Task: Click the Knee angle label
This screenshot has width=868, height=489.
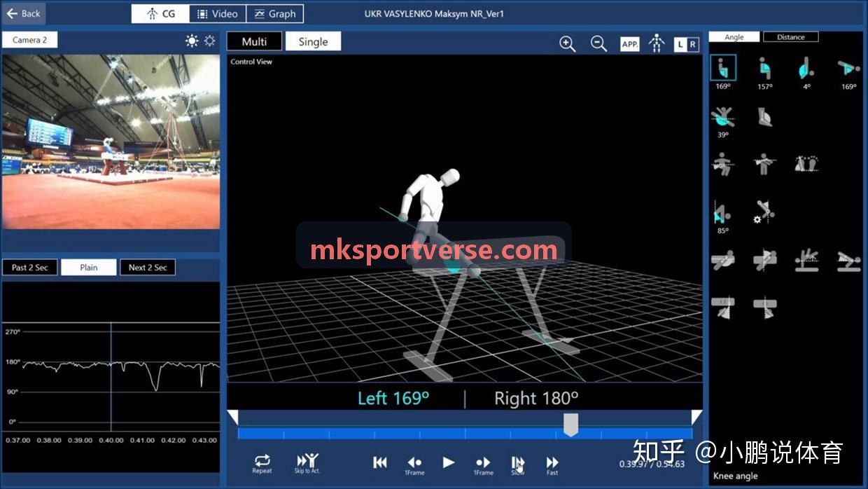Action: pyautogui.click(x=735, y=476)
